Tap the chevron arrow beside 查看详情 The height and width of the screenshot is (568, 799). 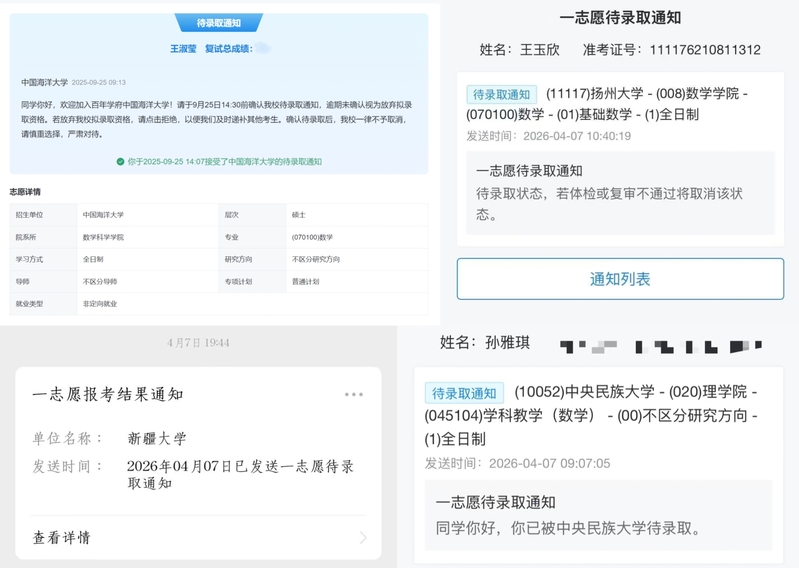(363, 537)
